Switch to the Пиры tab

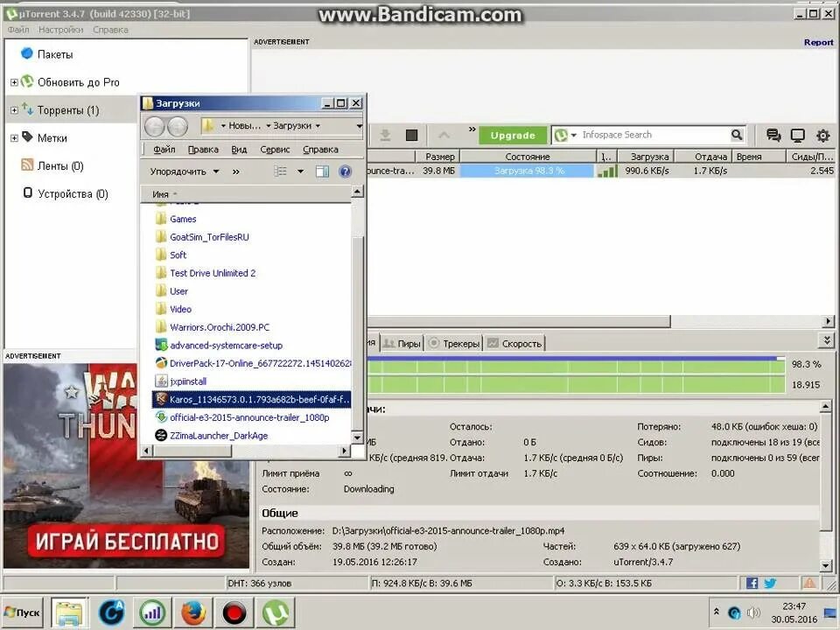click(x=402, y=343)
